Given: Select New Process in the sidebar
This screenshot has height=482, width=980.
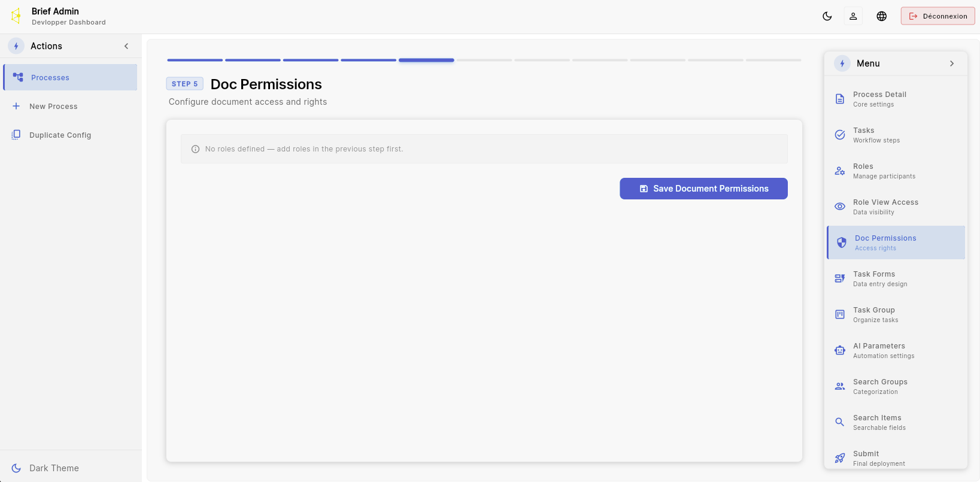Looking at the screenshot, I should [x=70, y=106].
